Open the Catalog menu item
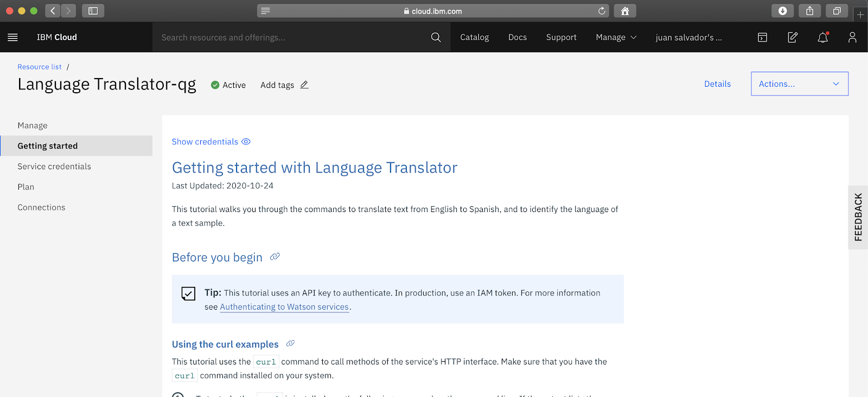This screenshot has height=397, width=868. click(x=474, y=37)
